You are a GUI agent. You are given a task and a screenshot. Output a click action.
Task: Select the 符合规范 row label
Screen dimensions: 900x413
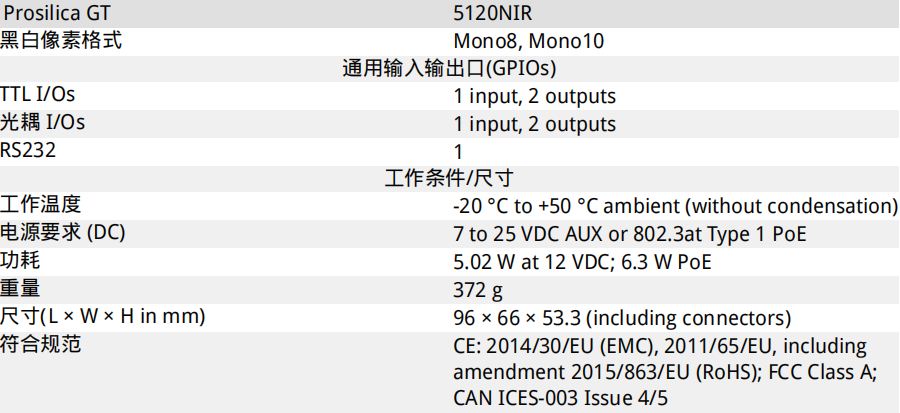pos(41,344)
